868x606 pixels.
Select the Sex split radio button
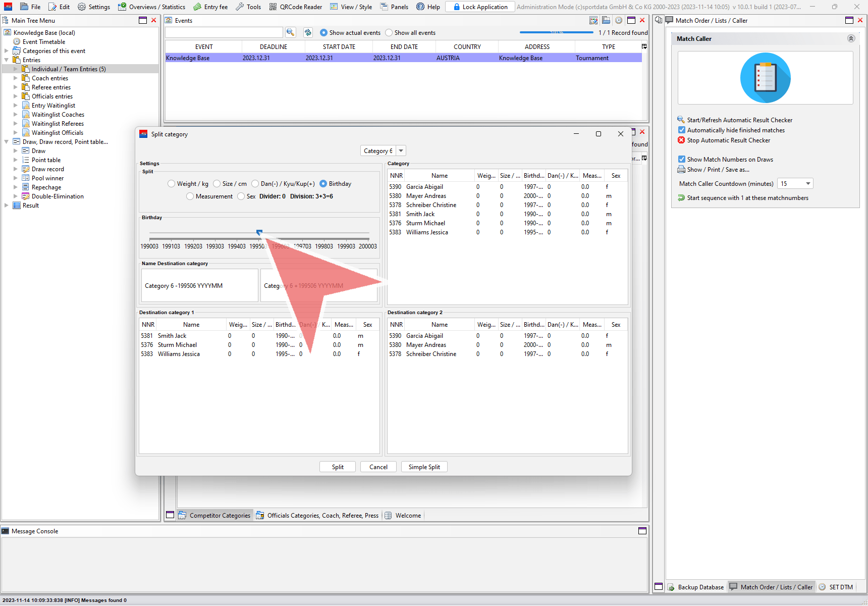(x=241, y=196)
